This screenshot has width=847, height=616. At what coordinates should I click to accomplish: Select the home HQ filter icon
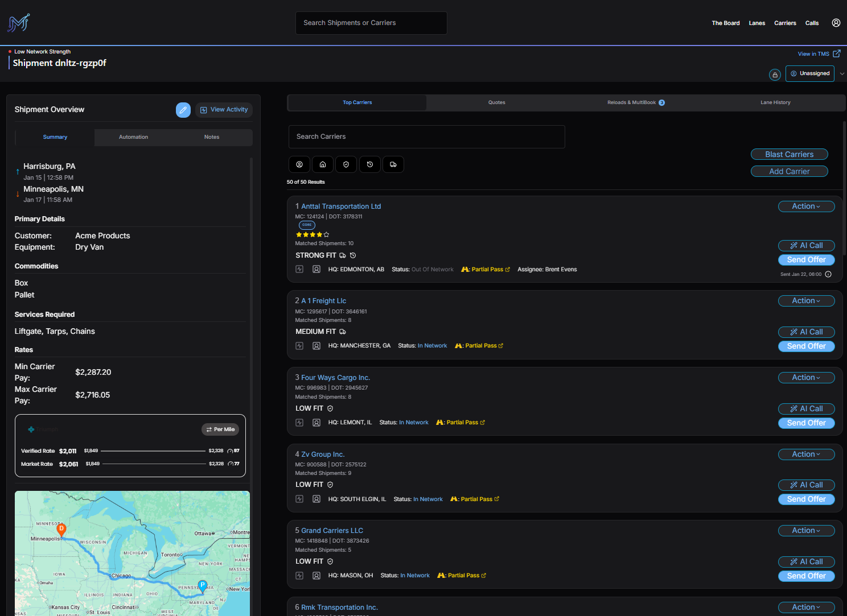[x=323, y=164]
